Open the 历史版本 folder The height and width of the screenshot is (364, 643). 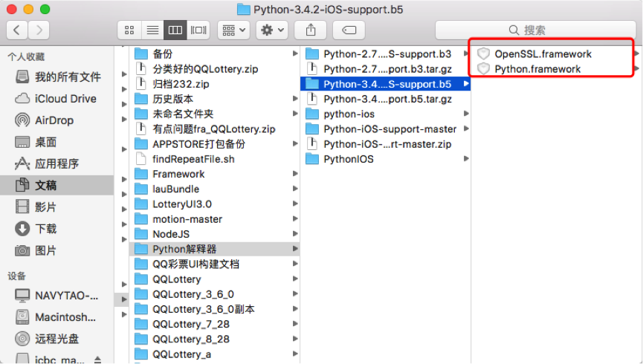(215, 99)
